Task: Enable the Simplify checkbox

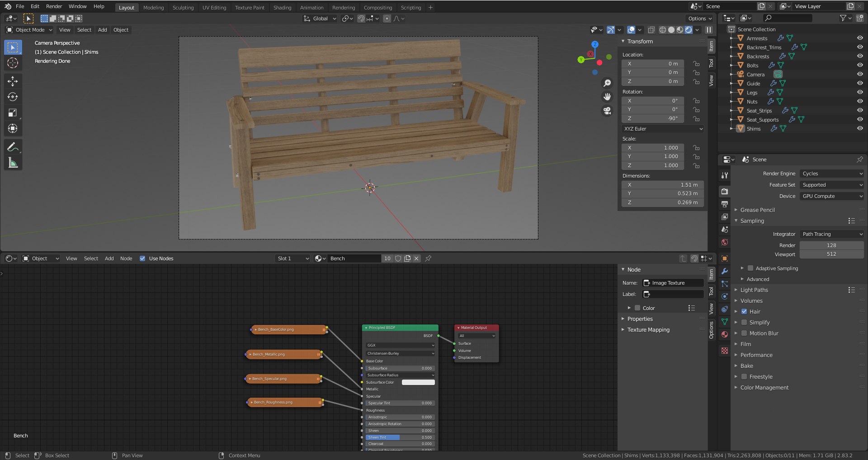Action: pos(744,323)
